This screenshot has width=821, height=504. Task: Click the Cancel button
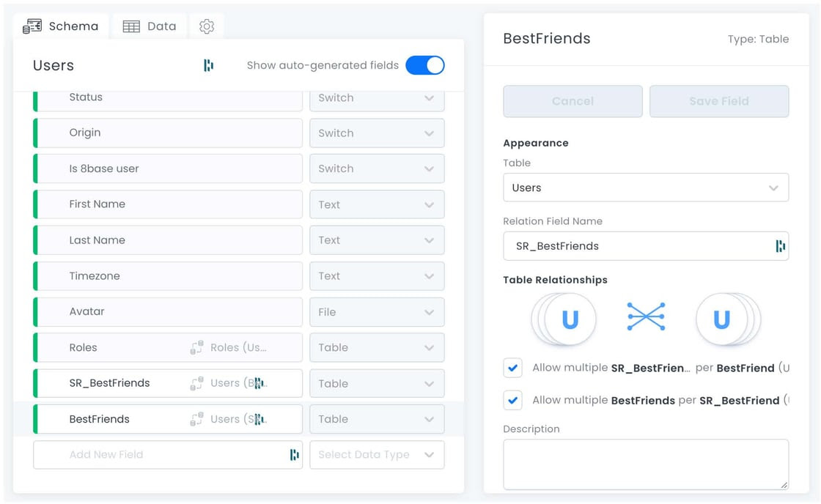click(573, 102)
